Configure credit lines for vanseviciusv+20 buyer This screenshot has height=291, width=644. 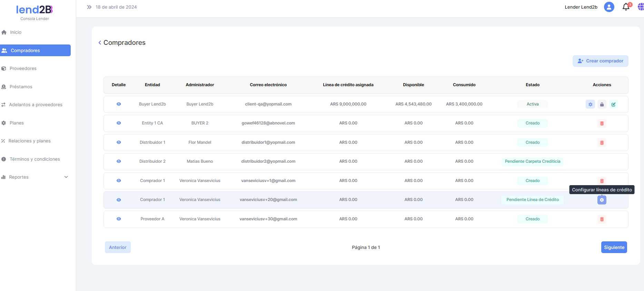[x=602, y=200]
